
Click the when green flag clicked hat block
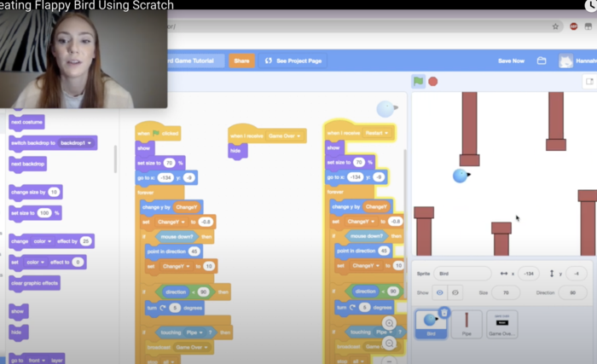(x=158, y=132)
